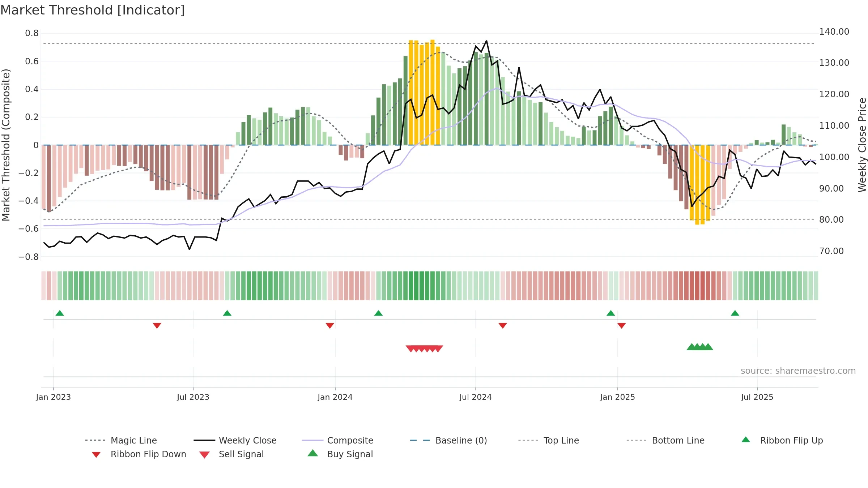Toggle the Ribbon Flip Up legend entry
The width and height of the screenshot is (868, 488).
click(x=782, y=440)
